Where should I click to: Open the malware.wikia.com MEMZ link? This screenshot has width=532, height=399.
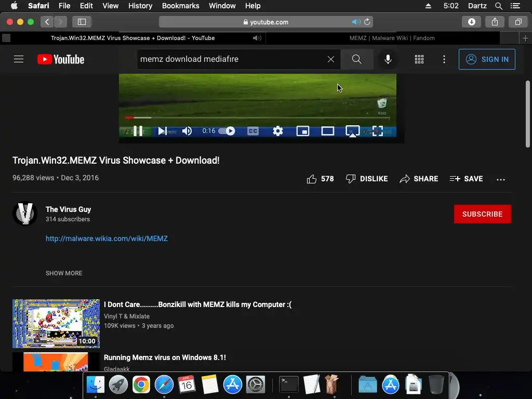point(107,238)
